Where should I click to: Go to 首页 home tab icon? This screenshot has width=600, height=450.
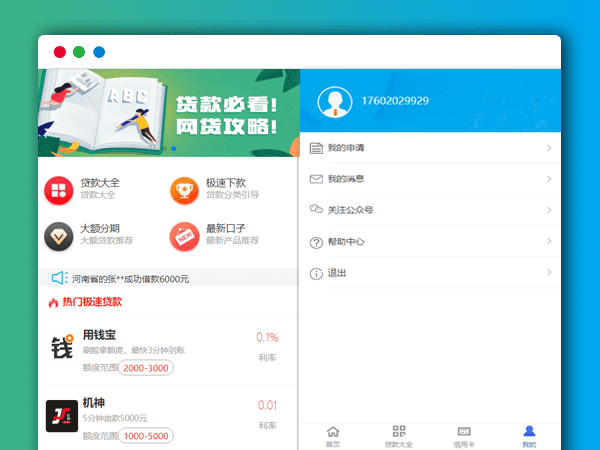(x=333, y=432)
